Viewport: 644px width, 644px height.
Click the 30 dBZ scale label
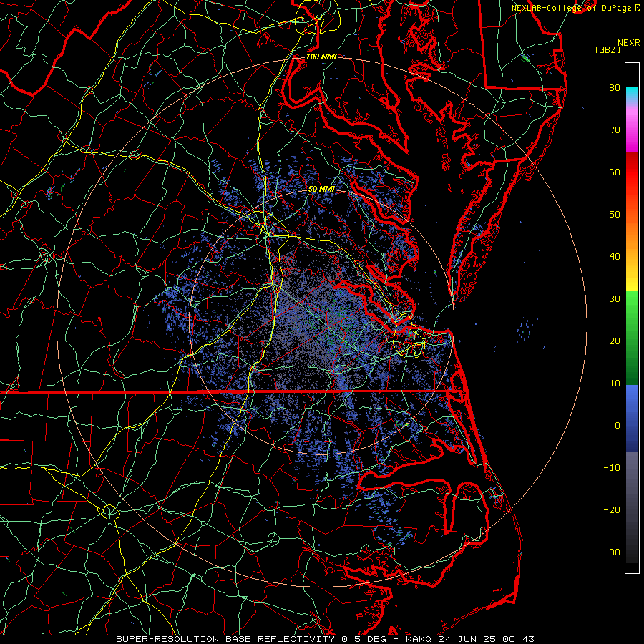click(x=615, y=299)
